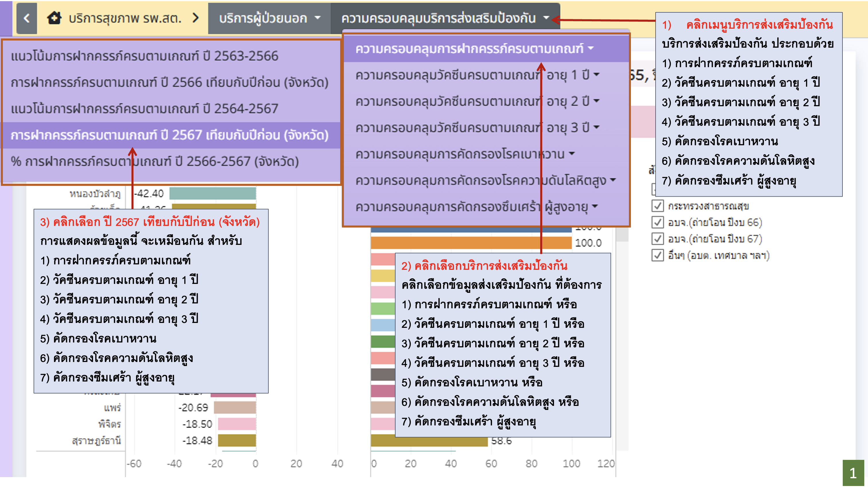Image resolution: width=868 pixels, height=488 pixels.
Task: Toggle อบจ.(ถ่ายโอน ปีงบ 67) checkbox
Action: tap(657, 239)
